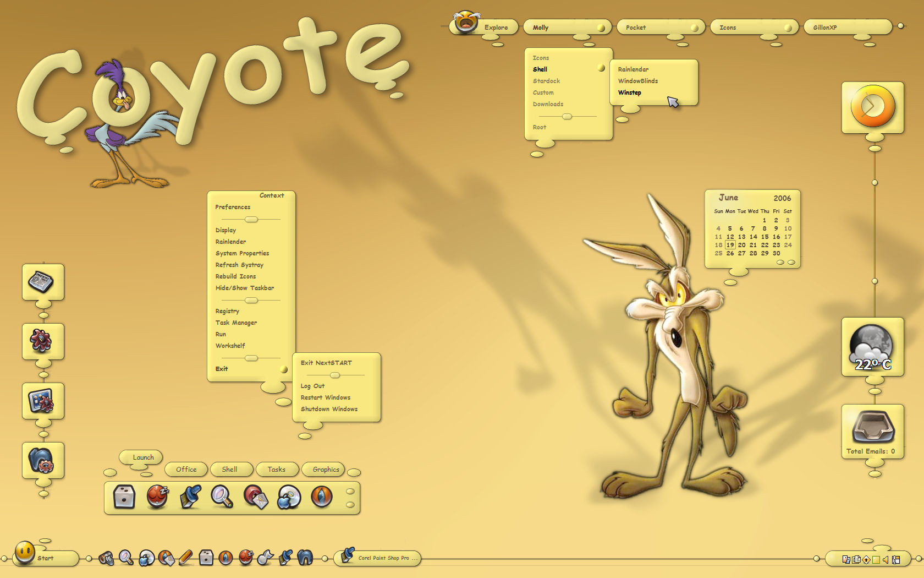Select Custom in the Molly menu
This screenshot has height=578, width=924.
(543, 92)
